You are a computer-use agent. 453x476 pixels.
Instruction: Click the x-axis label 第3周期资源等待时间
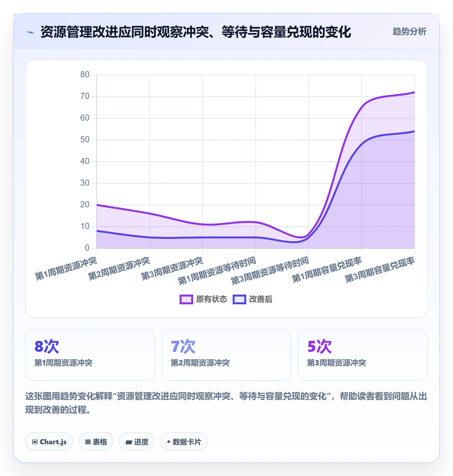[270, 271]
